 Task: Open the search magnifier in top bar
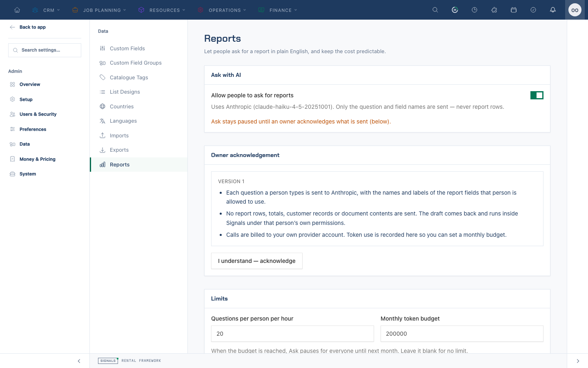[435, 10]
